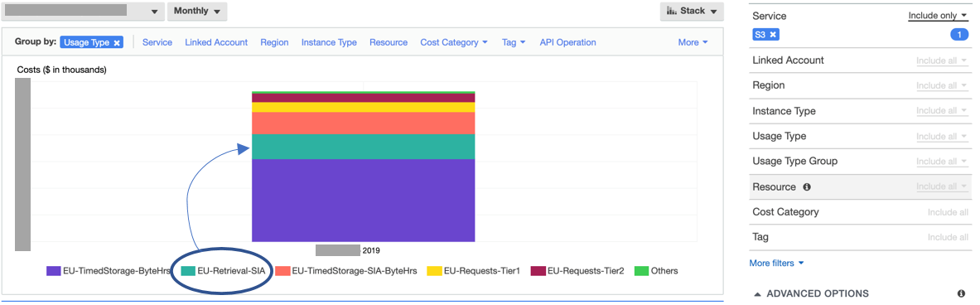Click EU-TimedStorage-ByteHrs legend swatch
980x305 pixels.
[x=53, y=271]
